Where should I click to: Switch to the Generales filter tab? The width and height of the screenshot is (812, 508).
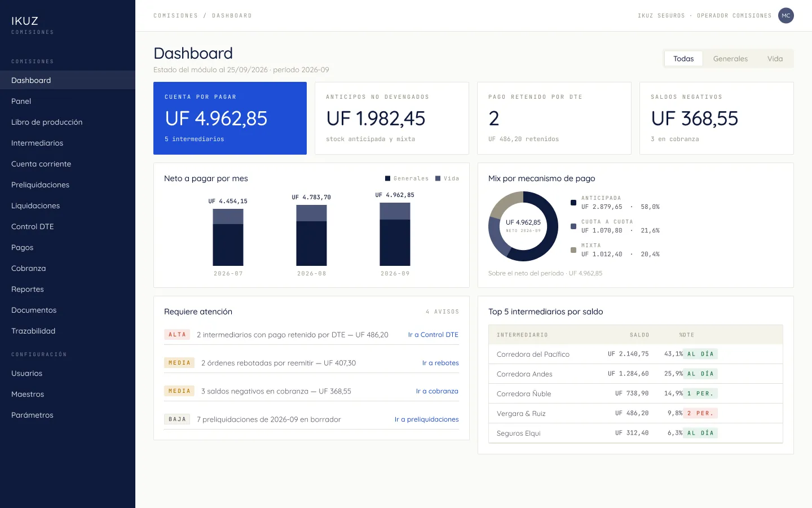[x=730, y=59]
